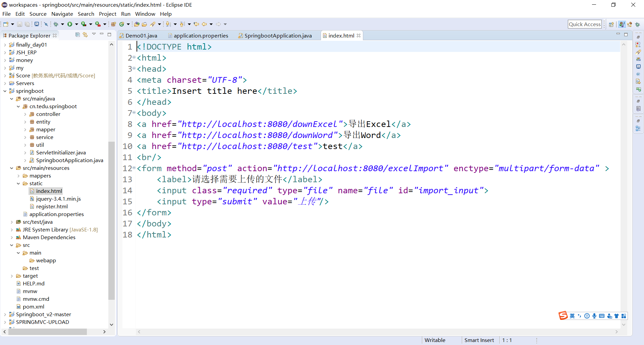
Task: Fold the form element at line 12
Action: [x=134, y=168]
